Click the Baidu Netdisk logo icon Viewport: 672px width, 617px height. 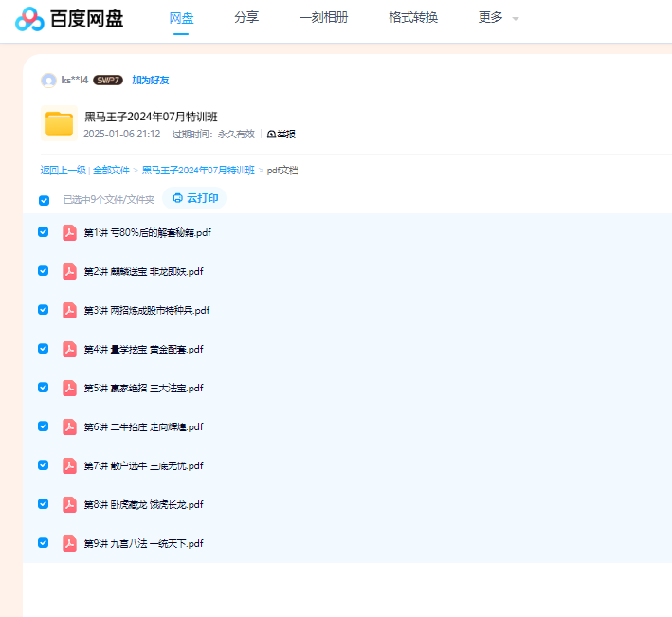(29, 19)
